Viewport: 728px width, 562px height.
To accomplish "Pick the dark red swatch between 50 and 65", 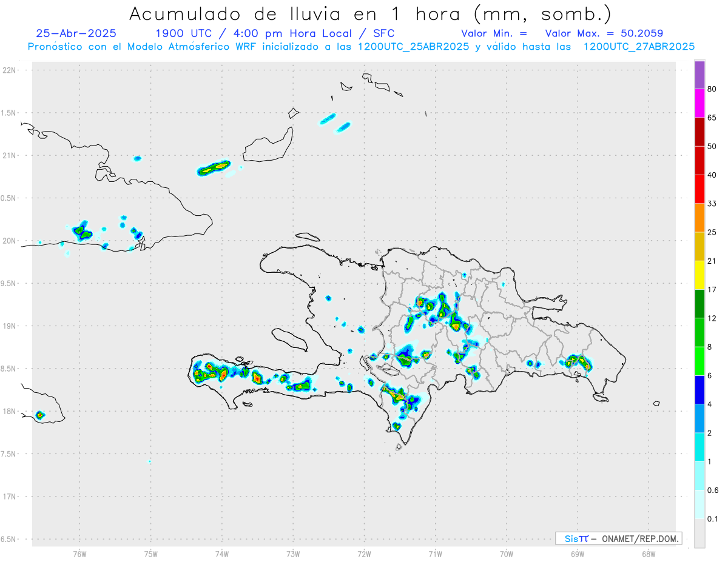I will [699, 132].
